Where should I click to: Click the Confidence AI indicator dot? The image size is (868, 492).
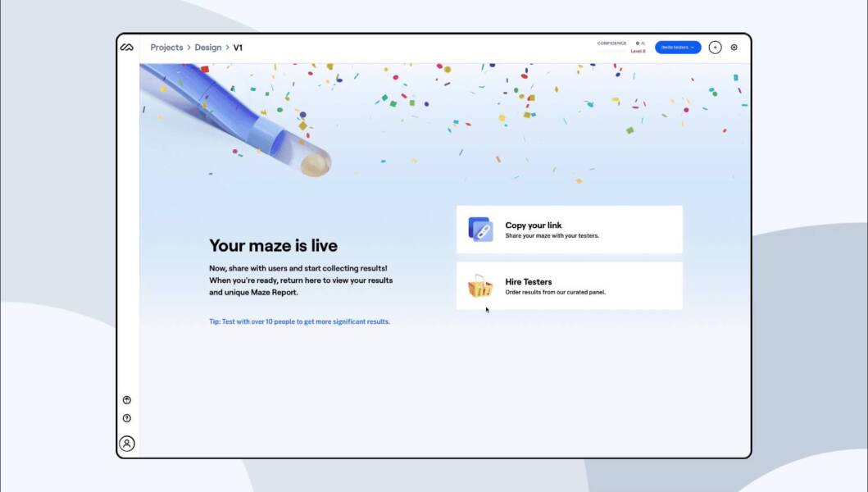coord(637,43)
